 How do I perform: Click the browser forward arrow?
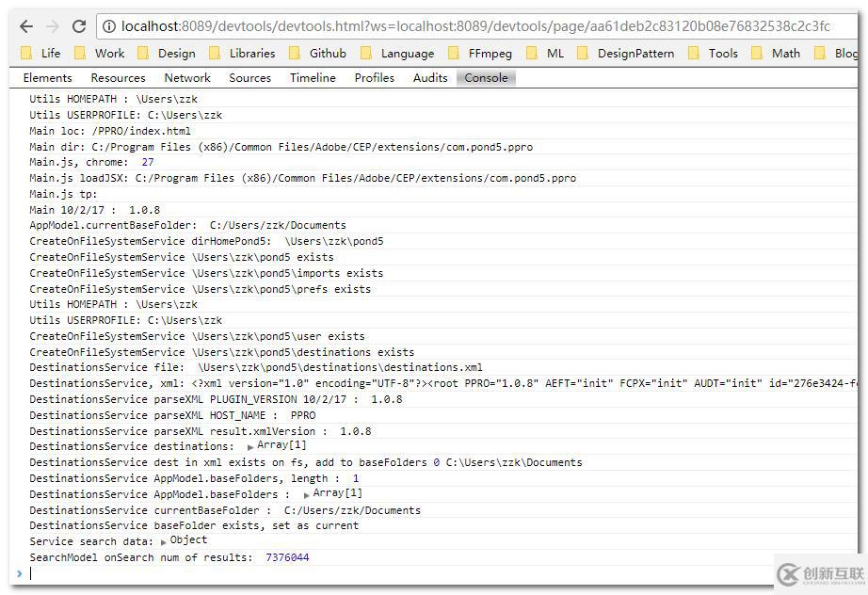(53, 26)
